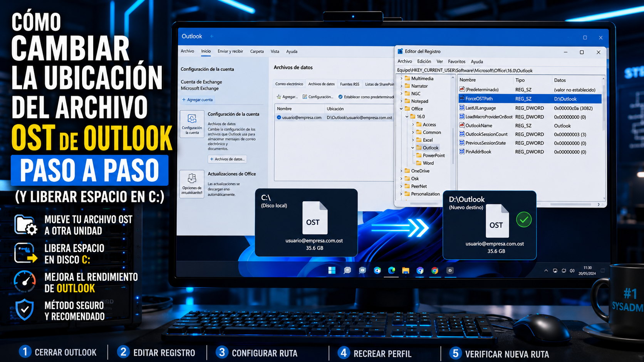Click 'Agregar...' in the data files toolbar
This screenshot has width=644, height=362.
tap(287, 97)
